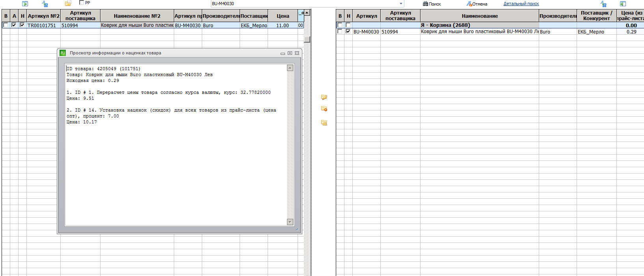
Task: Click the folder with warning triangle icon
Action: [324, 123]
